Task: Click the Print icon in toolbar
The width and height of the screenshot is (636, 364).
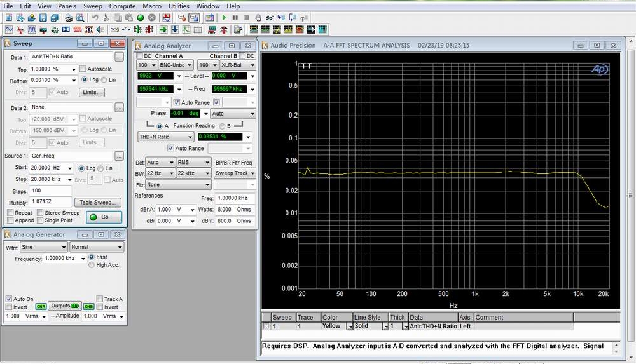Action: pyautogui.click(x=69, y=18)
